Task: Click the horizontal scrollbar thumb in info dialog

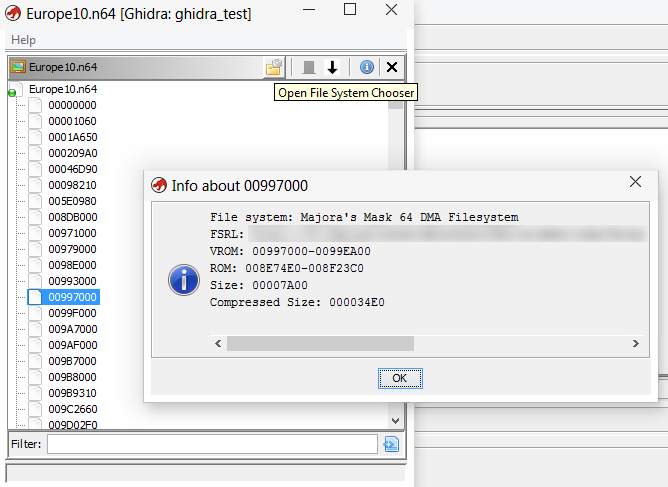Action: click(320, 343)
